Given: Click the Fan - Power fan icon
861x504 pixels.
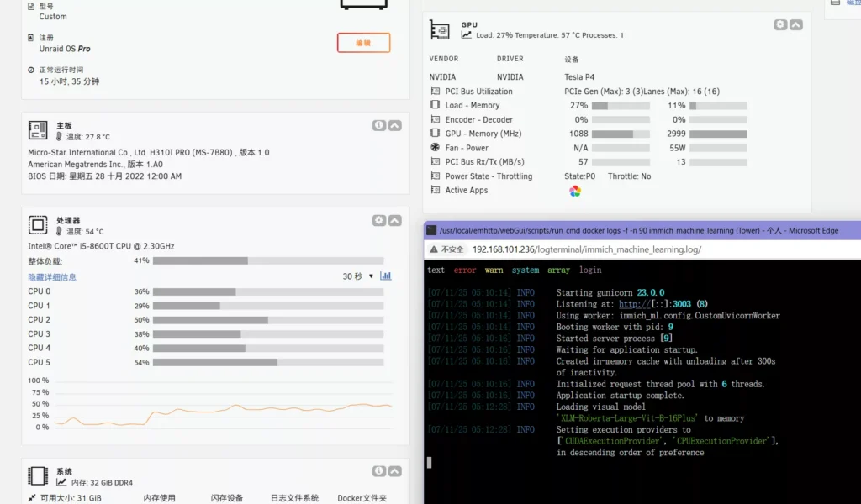Looking at the screenshot, I should (436, 148).
